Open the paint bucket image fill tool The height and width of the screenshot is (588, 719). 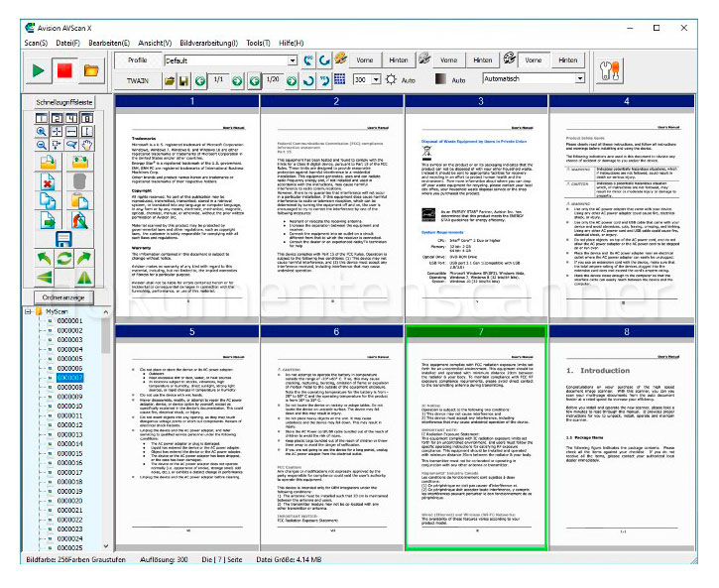(x=79, y=220)
